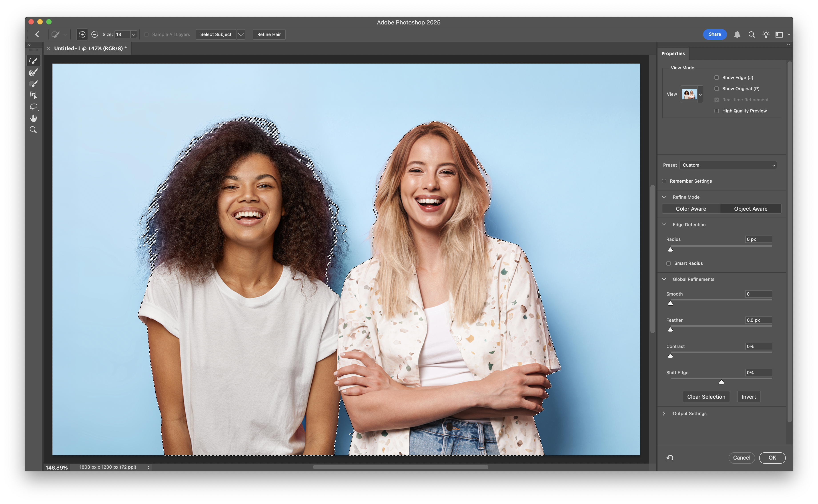
Task: Click the Feather slider handle
Action: [670, 330]
